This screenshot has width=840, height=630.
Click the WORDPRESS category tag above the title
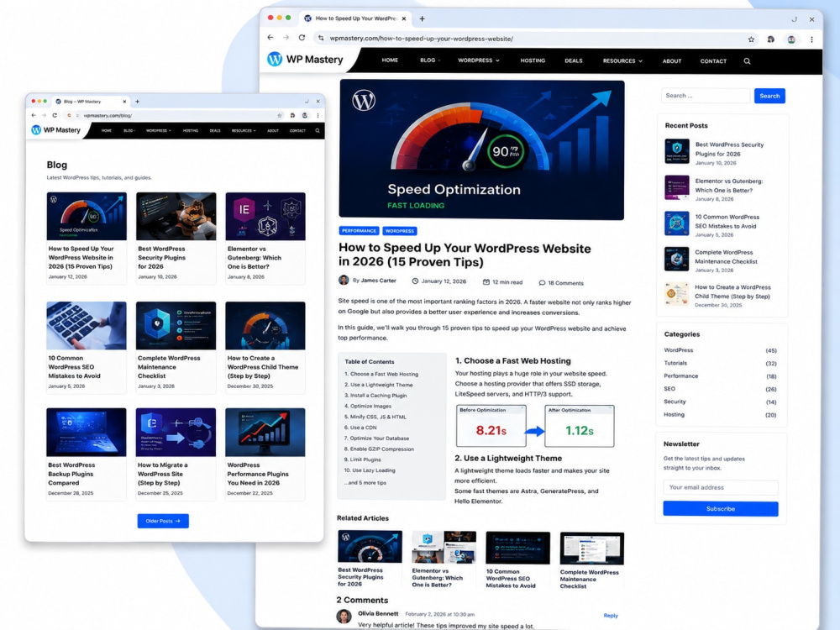[400, 231]
